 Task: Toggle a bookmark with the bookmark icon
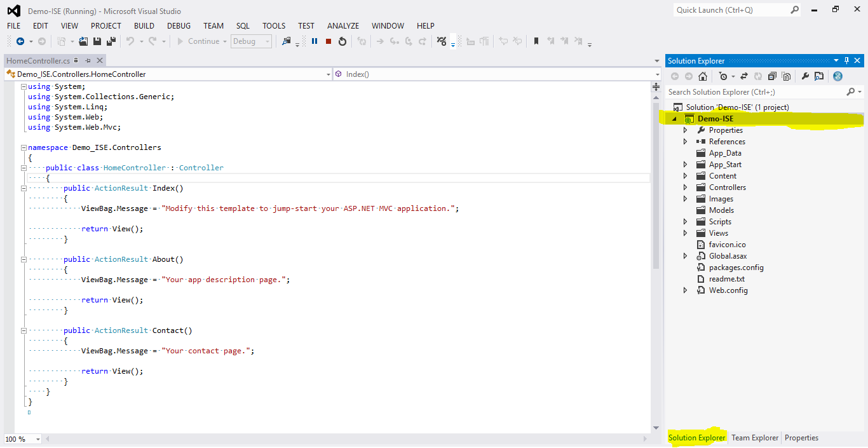(x=536, y=41)
